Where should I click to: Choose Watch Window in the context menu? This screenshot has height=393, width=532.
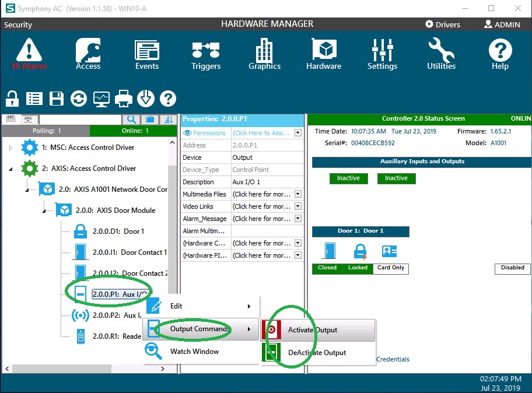[201, 352]
